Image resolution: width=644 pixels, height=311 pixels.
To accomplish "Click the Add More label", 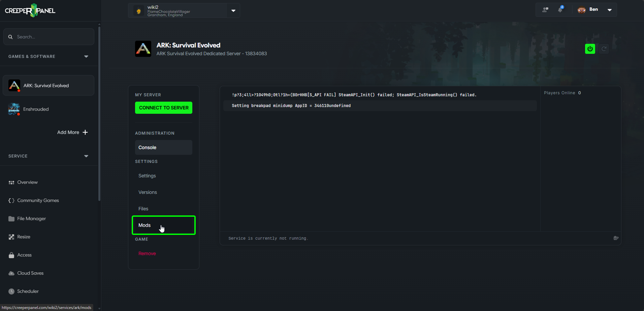I will [x=68, y=132].
